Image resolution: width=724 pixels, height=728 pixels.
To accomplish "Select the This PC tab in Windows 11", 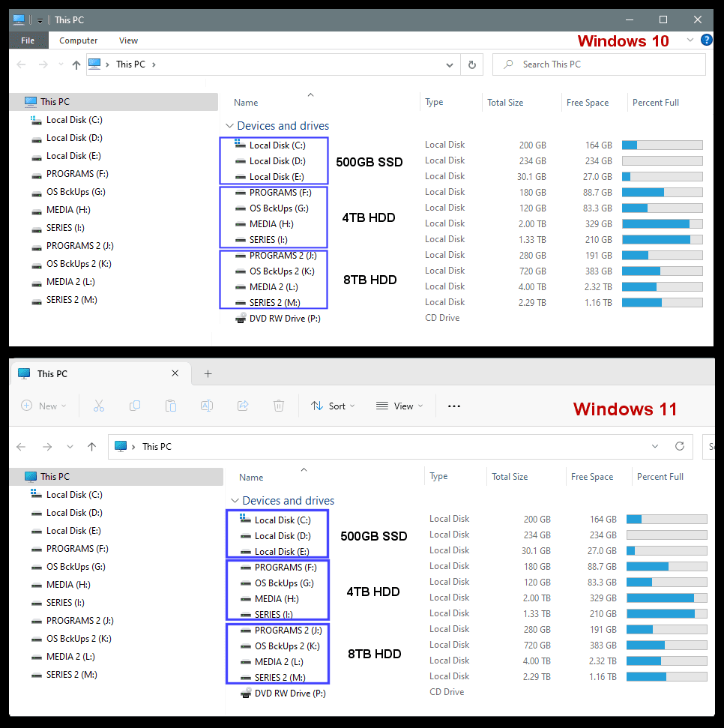I will pos(100,373).
